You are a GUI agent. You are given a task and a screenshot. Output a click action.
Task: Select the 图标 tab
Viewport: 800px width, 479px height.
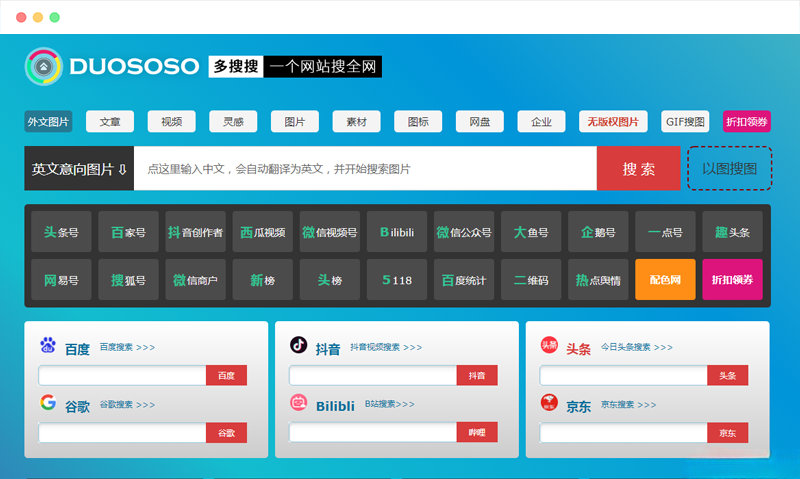[418, 121]
